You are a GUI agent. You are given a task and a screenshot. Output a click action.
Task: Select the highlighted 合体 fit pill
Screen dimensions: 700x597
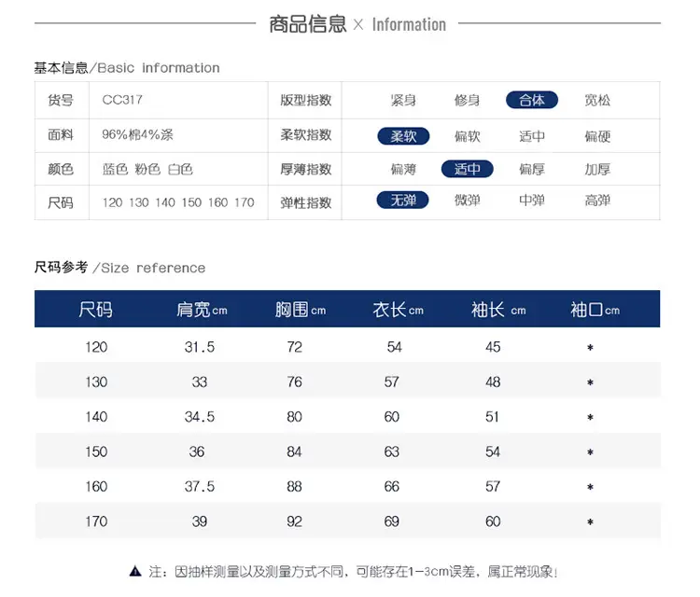tap(532, 100)
